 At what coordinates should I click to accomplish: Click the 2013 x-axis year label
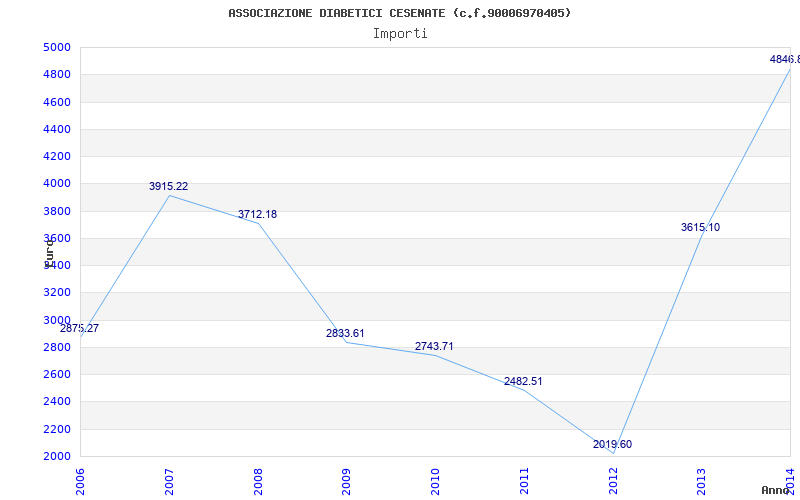702,483
